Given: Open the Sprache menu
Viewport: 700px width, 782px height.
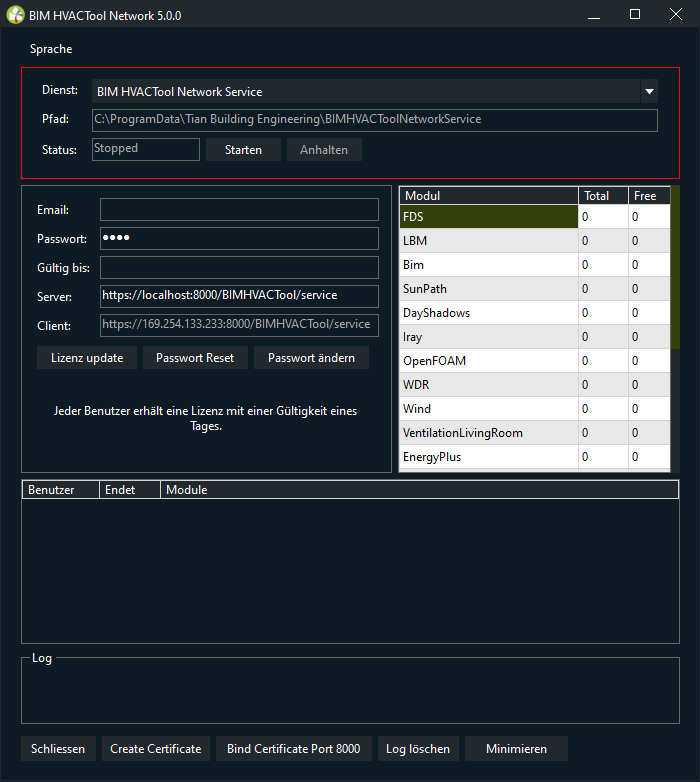Looking at the screenshot, I should (51, 49).
